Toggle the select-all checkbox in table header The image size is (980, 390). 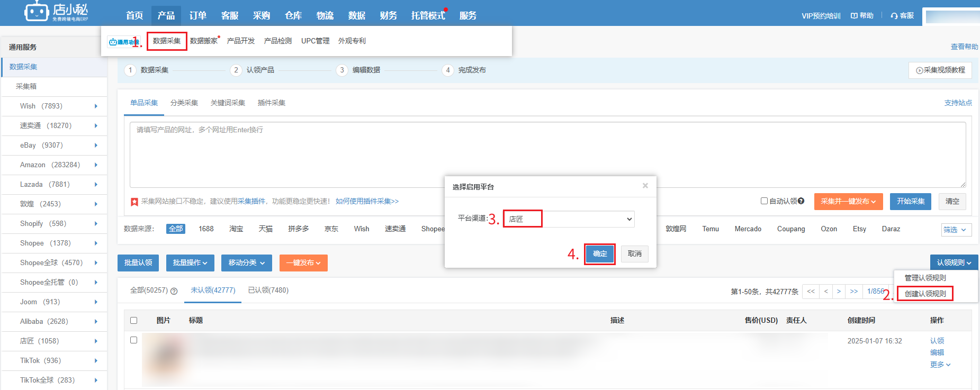[133, 321]
